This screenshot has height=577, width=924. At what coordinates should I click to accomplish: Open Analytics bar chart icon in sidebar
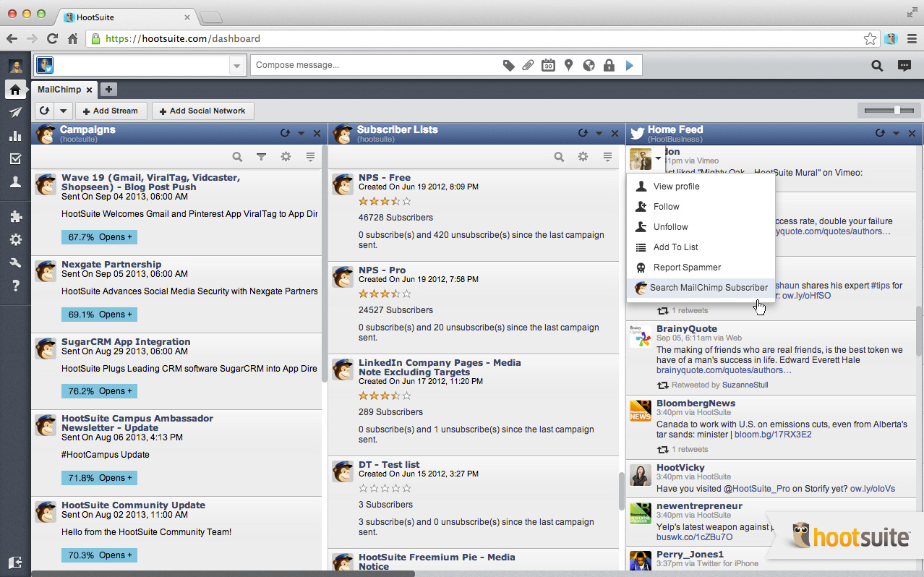point(15,136)
